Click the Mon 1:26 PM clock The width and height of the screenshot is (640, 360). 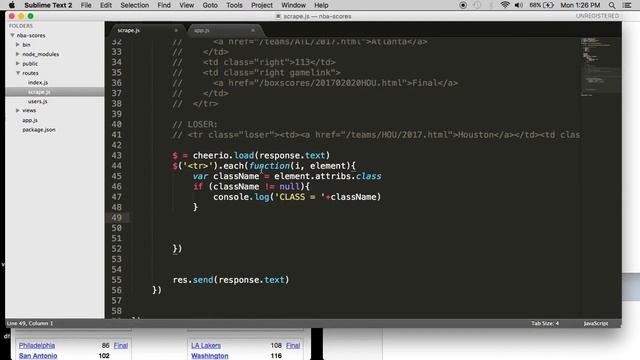(580, 5)
